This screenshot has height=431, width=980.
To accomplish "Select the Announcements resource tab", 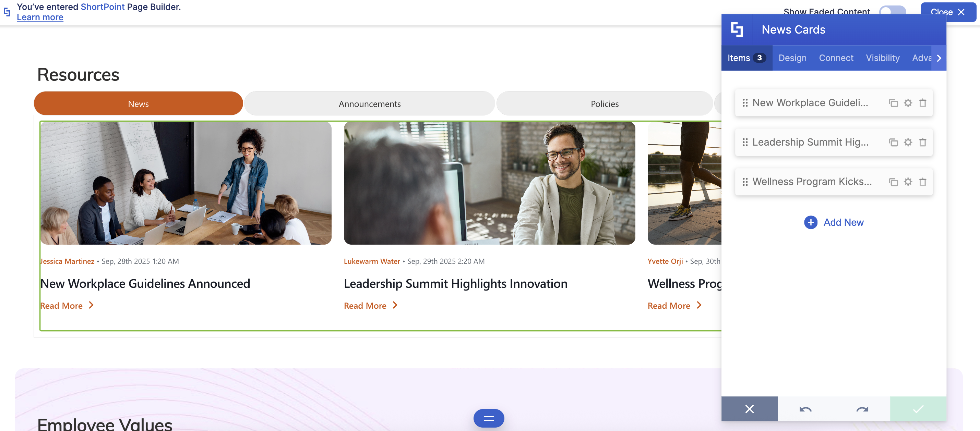I will [x=369, y=104].
